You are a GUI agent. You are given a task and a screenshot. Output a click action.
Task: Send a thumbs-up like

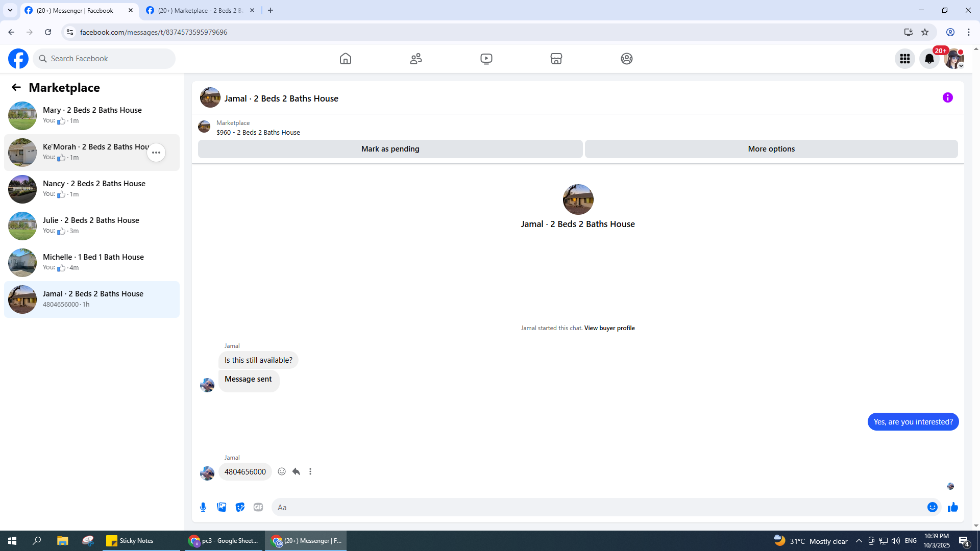coord(953,507)
